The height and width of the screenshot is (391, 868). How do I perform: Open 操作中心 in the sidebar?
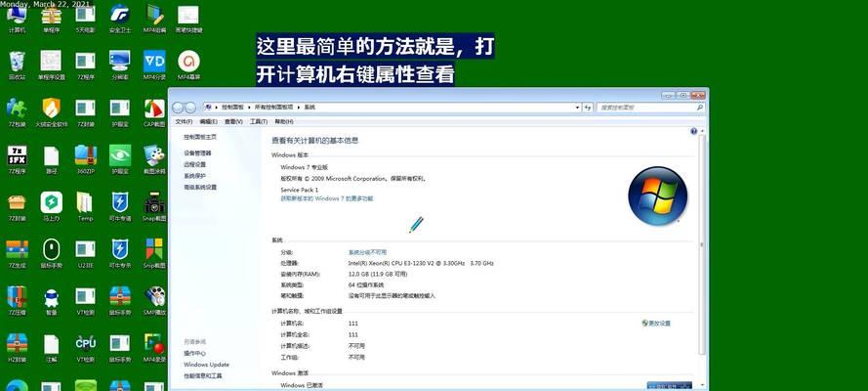pyautogui.click(x=195, y=353)
